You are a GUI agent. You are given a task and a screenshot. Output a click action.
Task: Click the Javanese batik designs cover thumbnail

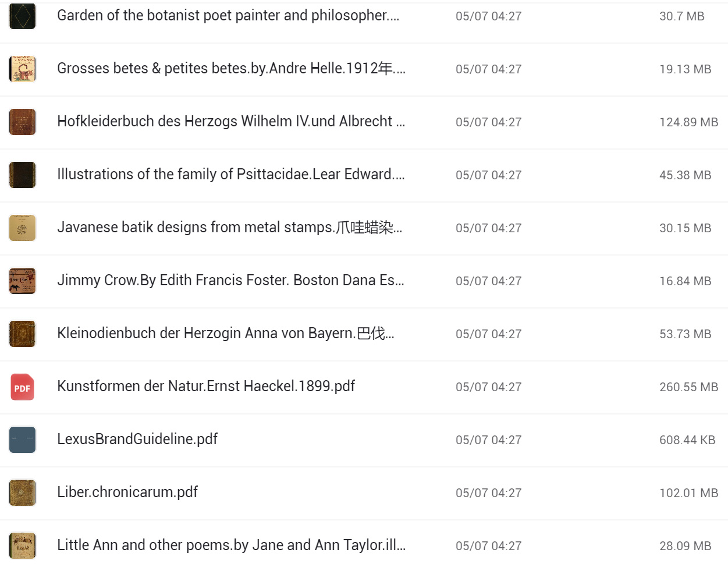coord(22,228)
